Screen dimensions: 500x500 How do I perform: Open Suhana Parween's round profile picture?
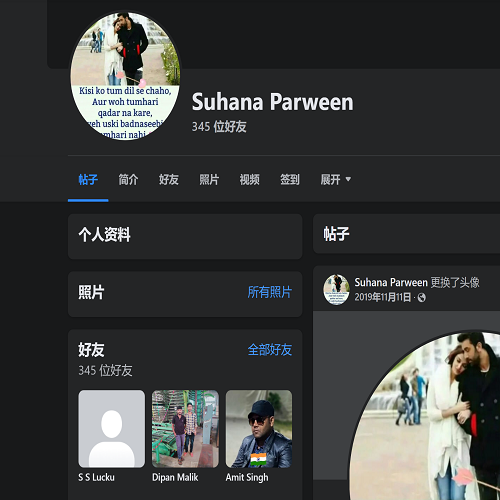click(x=125, y=76)
